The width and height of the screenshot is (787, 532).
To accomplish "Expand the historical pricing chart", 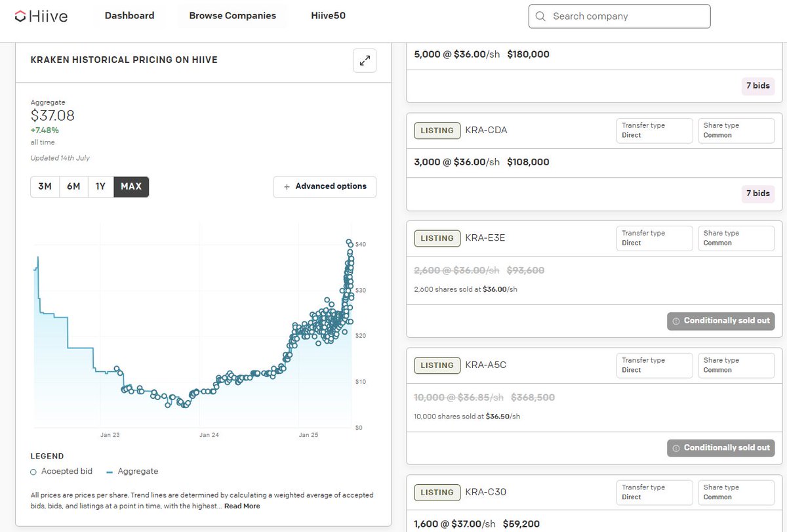I will [365, 61].
